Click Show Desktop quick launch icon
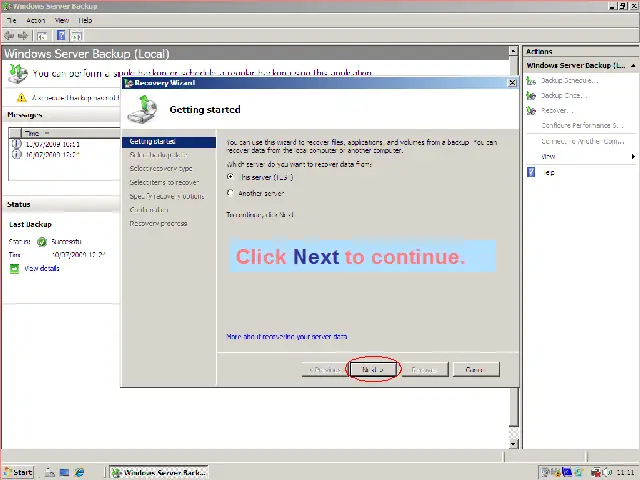The image size is (640, 480). tap(64, 472)
